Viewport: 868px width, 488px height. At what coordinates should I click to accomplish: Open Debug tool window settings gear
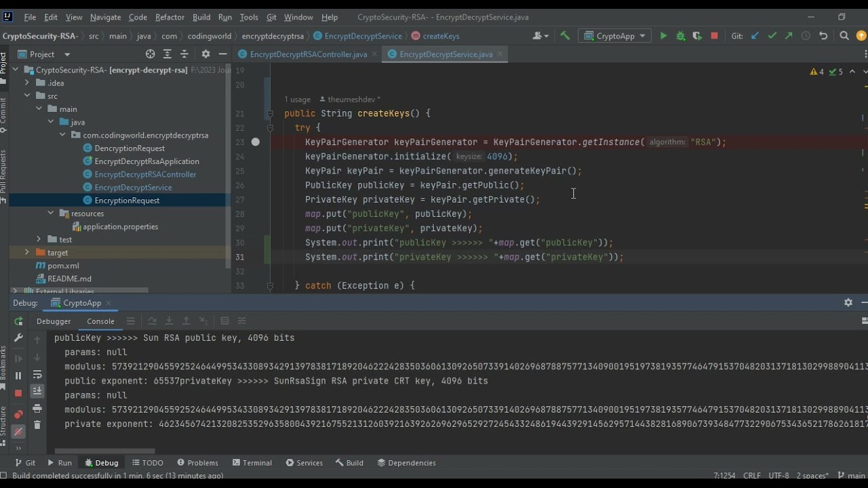click(x=848, y=302)
